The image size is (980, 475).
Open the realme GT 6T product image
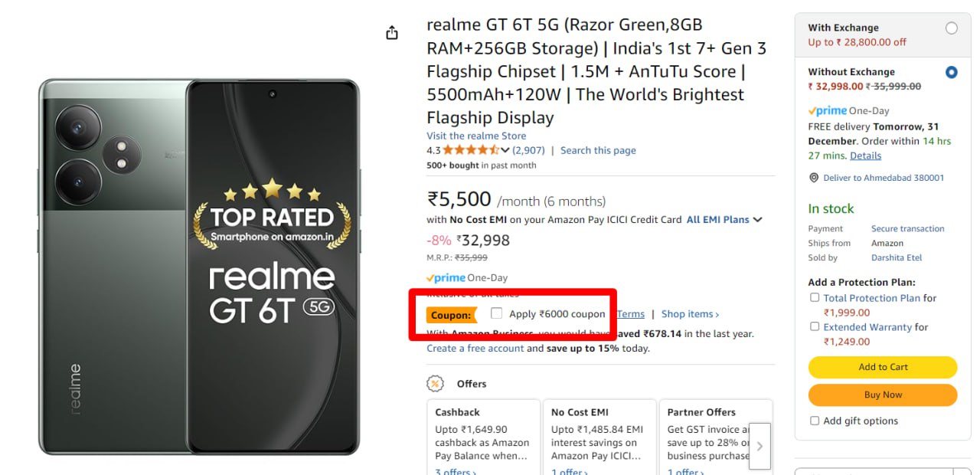[199, 266]
